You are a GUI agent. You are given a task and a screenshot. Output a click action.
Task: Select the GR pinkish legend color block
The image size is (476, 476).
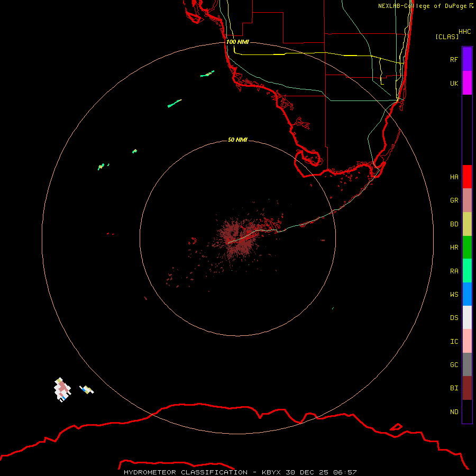pyautogui.click(x=467, y=200)
